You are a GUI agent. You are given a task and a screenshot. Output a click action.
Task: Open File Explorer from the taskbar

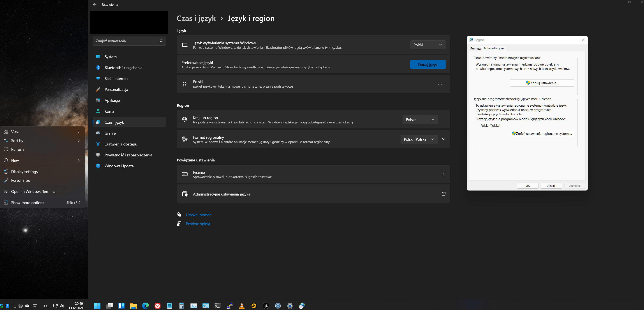pyautogui.click(x=133, y=305)
